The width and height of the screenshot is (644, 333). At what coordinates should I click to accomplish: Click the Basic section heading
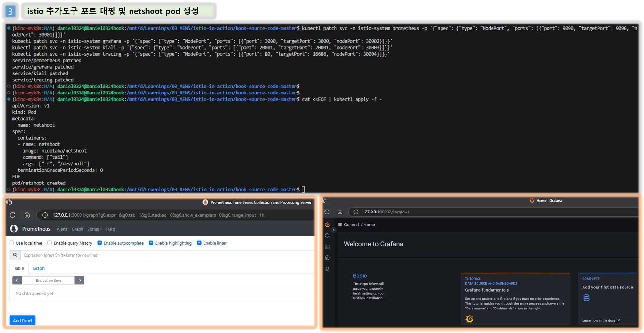[x=360, y=275]
